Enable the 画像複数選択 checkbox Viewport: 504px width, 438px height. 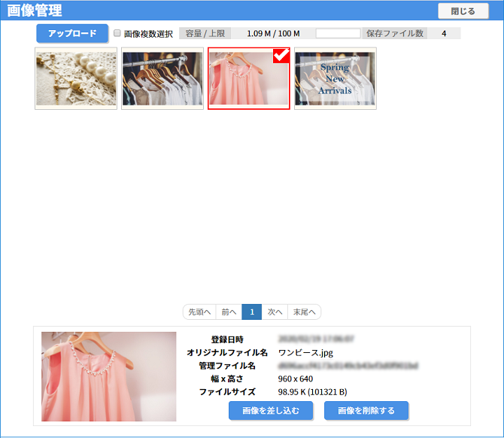pos(117,33)
